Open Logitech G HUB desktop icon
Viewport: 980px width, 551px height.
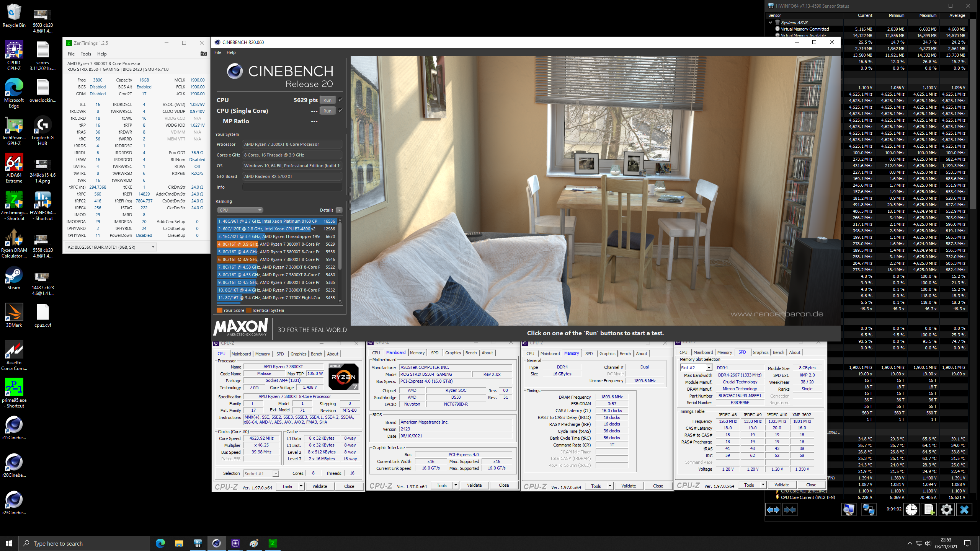(x=42, y=130)
